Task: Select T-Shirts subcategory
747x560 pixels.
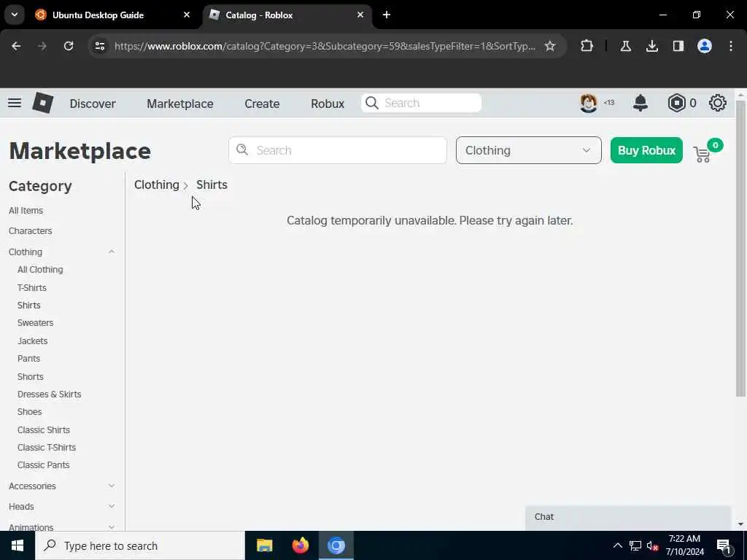Action: point(32,287)
